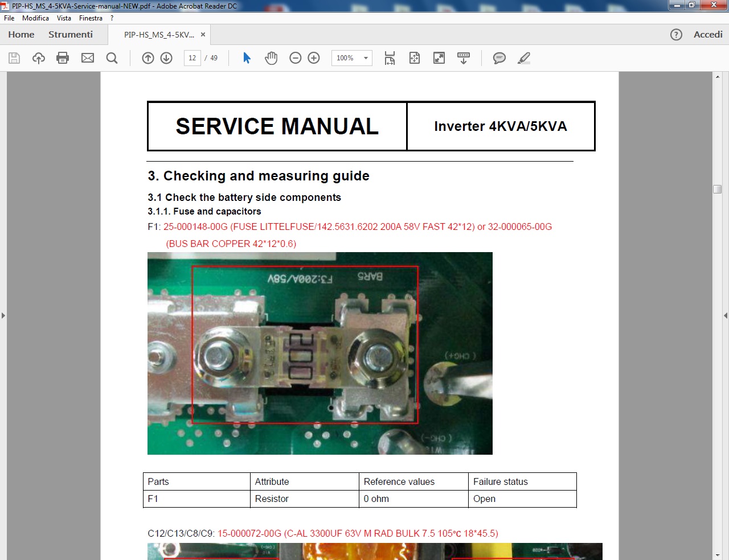Close the PIP-HS_MS document tab
This screenshot has height=560, width=729.
point(203,35)
